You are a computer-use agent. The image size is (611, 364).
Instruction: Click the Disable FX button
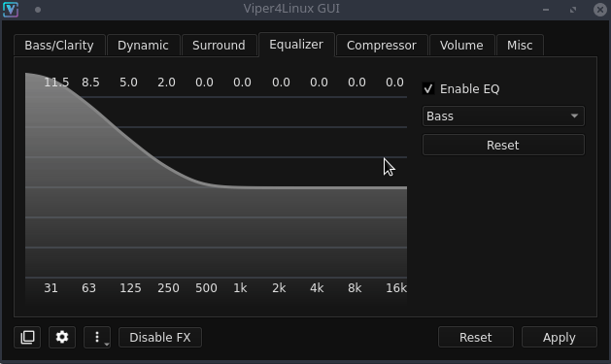160,337
